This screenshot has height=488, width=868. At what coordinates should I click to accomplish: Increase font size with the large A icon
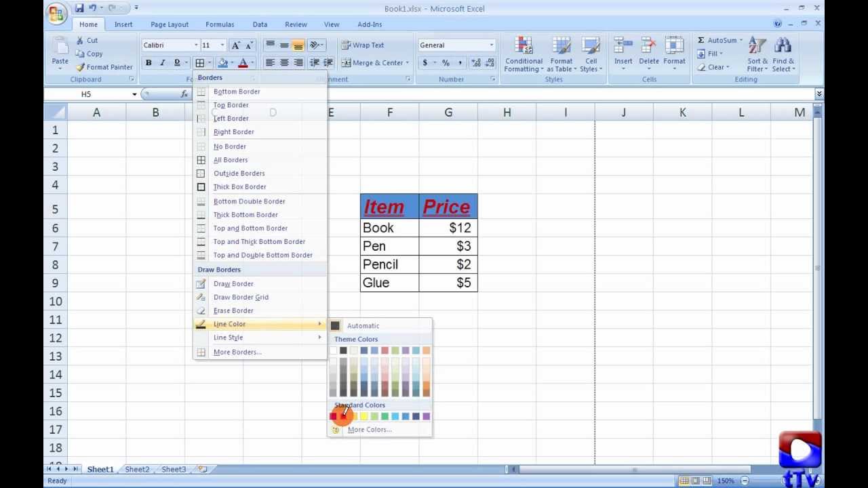pos(235,45)
